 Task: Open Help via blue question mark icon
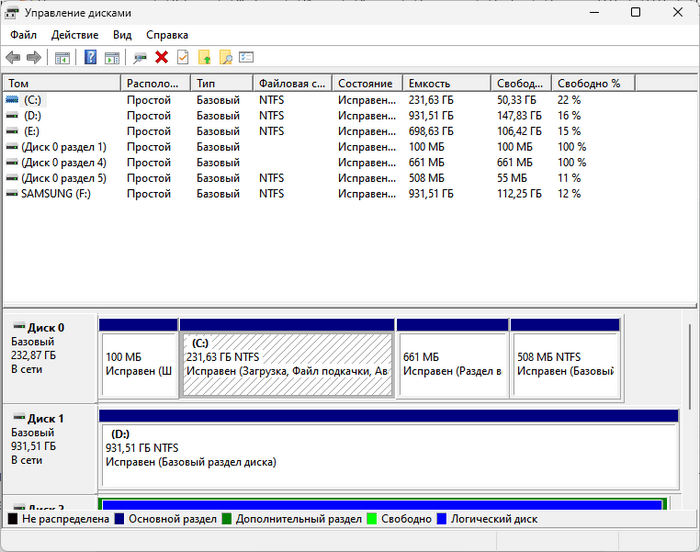pyautogui.click(x=90, y=58)
